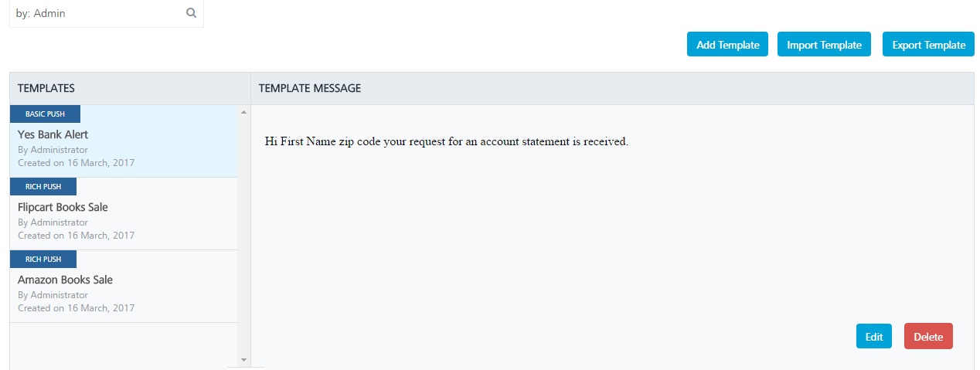Click the RICH PUSH tag above Amazon Books Sale
The image size is (980, 370).
pos(43,260)
